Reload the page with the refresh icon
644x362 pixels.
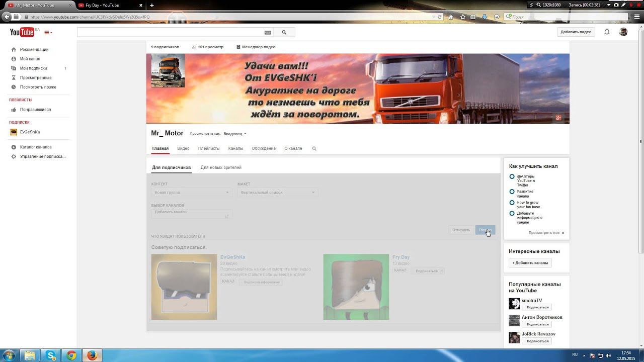pos(439,17)
